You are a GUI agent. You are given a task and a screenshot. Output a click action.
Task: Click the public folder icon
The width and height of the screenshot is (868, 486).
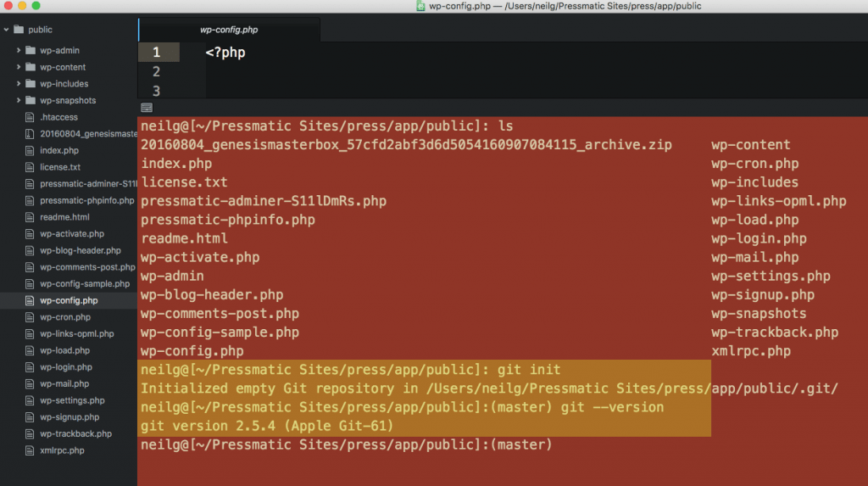point(19,30)
